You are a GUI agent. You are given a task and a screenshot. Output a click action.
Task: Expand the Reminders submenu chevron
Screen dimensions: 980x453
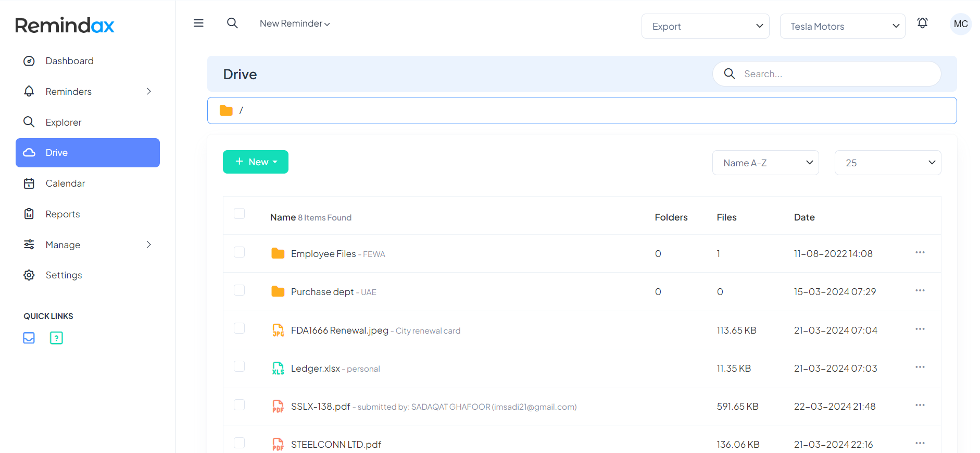click(149, 91)
